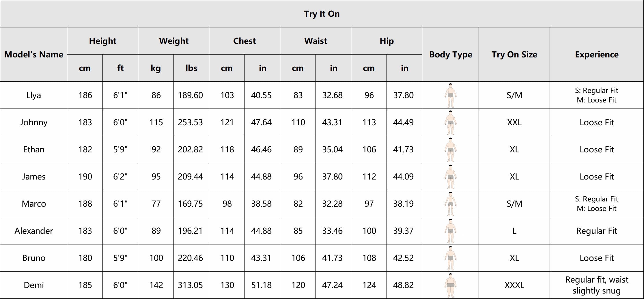Select Johnny's XXL size cell
The width and height of the screenshot is (644, 299).
(x=514, y=122)
